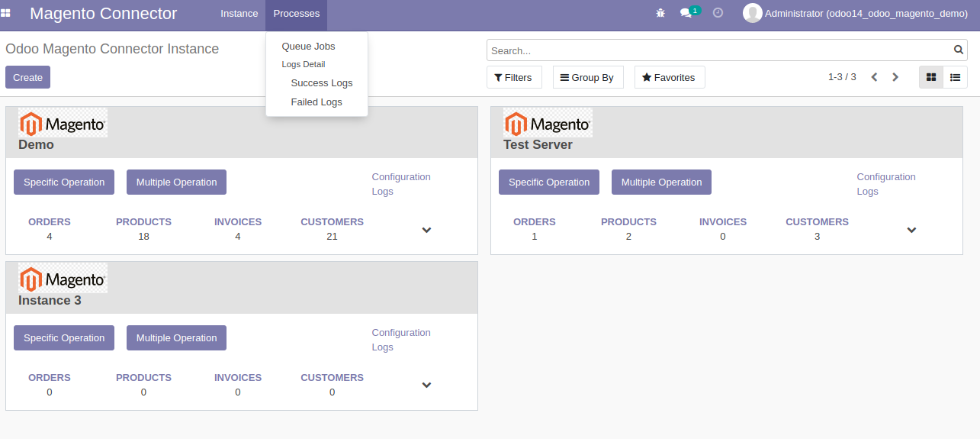Switch to kanban view

(931, 77)
